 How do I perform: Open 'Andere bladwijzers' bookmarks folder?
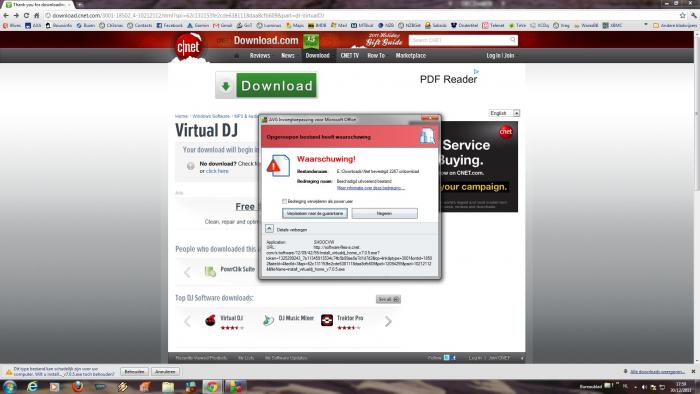[x=675, y=25]
